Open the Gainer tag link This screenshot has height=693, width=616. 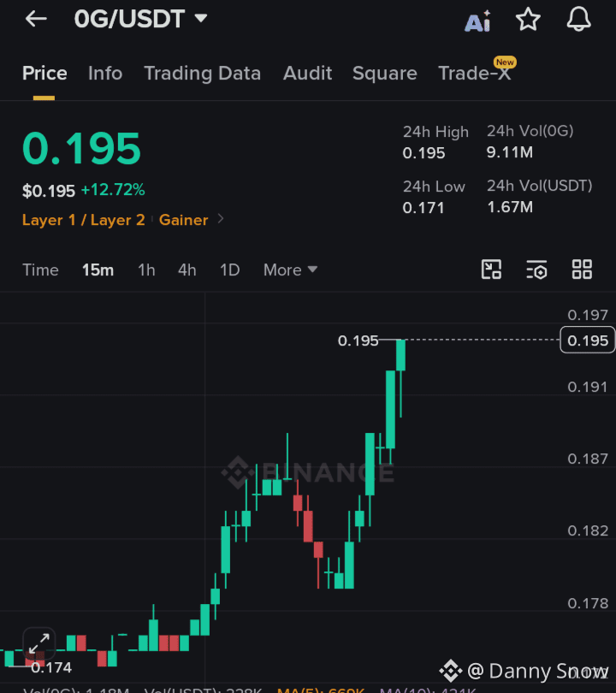pyautogui.click(x=183, y=220)
